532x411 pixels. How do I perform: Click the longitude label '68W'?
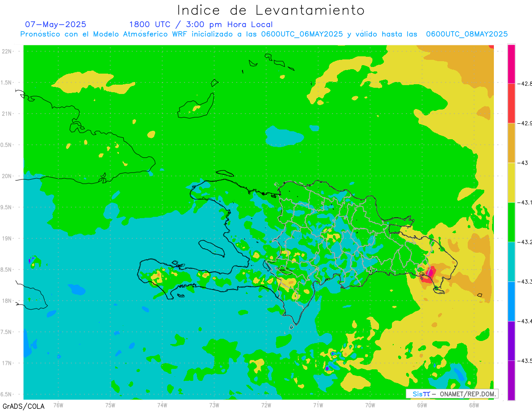pos(473,405)
